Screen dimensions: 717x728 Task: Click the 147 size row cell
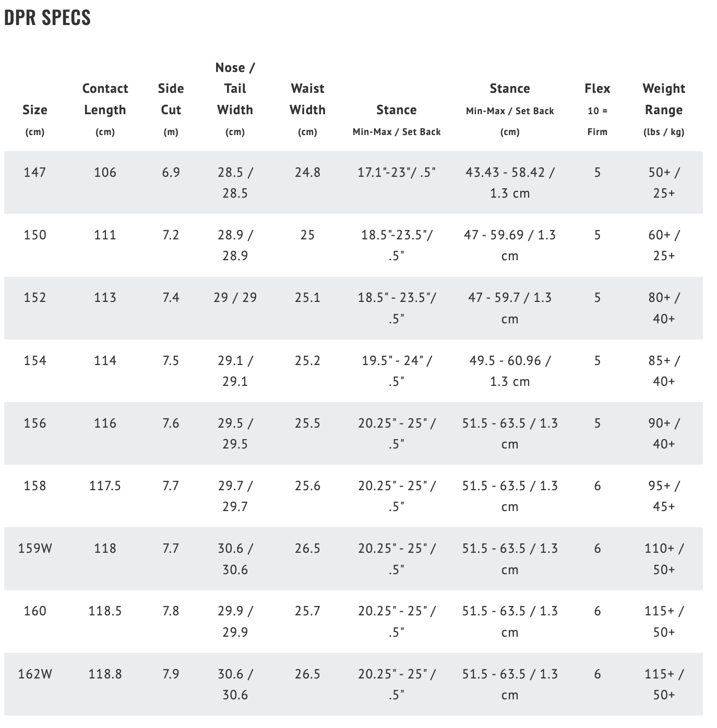pos(35,172)
